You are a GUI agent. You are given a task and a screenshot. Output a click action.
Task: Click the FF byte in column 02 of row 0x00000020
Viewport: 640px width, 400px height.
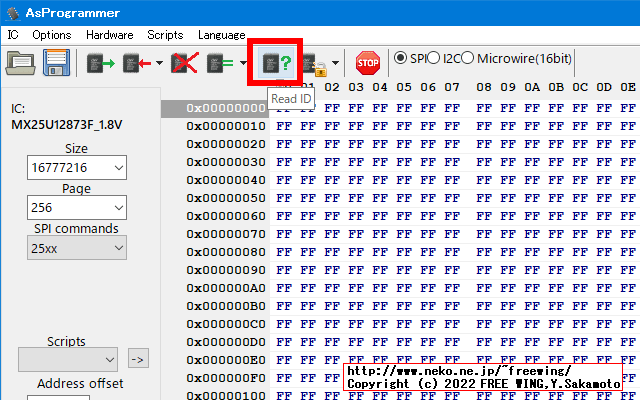click(x=332, y=144)
